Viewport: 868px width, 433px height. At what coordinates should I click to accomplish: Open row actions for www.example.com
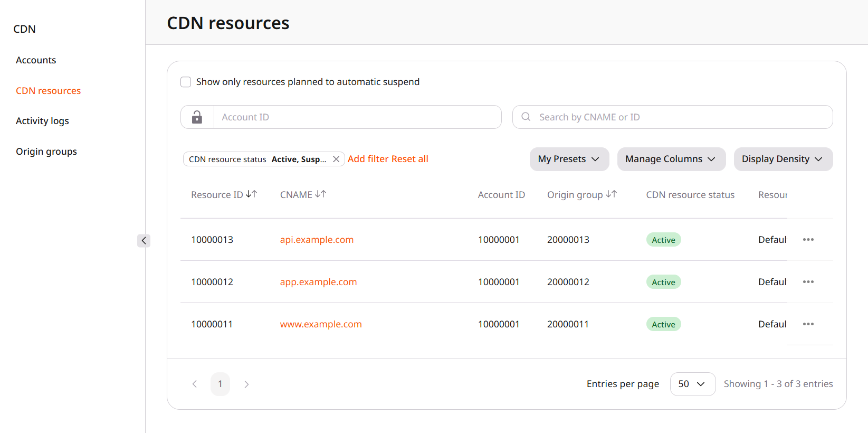pyautogui.click(x=808, y=324)
